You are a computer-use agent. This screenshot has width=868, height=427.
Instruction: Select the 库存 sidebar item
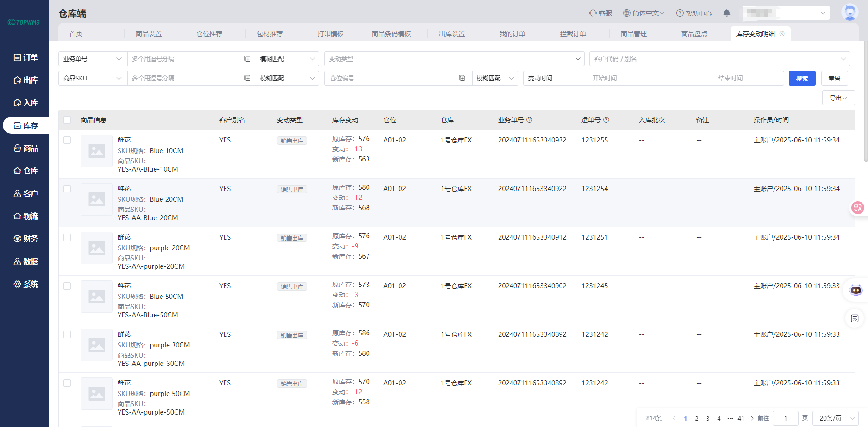pyautogui.click(x=26, y=125)
